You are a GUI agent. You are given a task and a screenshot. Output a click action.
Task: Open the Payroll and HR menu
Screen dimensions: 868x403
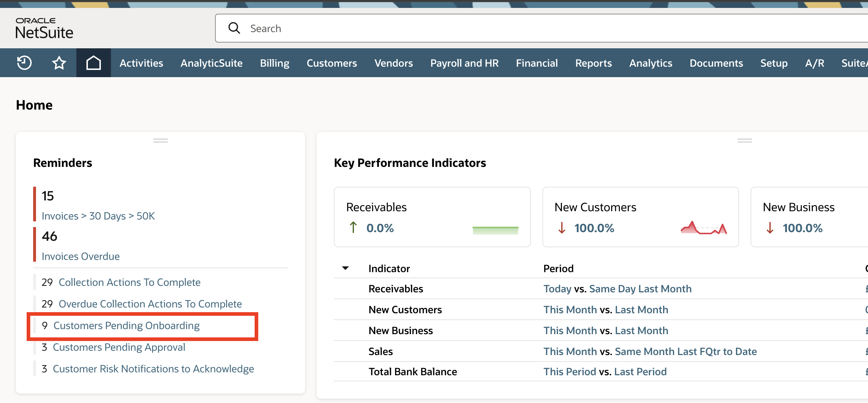pyautogui.click(x=464, y=63)
